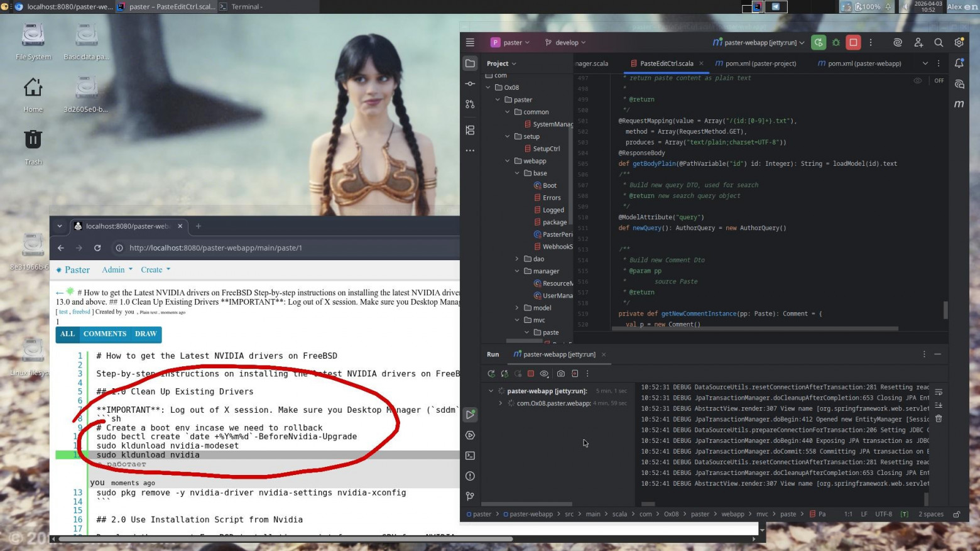Toggle soft-wrap in Run console
980x551 pixels.
point(939,392)
